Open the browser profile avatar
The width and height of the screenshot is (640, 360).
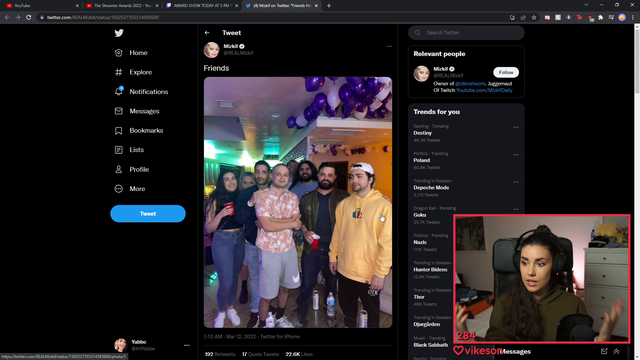pyautogui.click(x=622, y=18)
